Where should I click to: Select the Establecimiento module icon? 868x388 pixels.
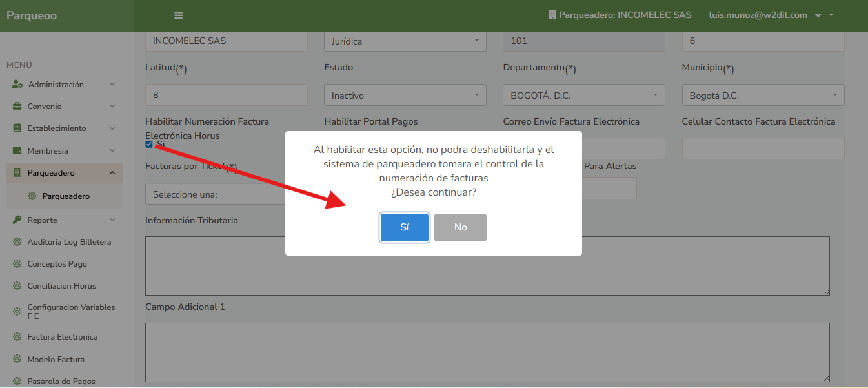click(x=16, y=128)
